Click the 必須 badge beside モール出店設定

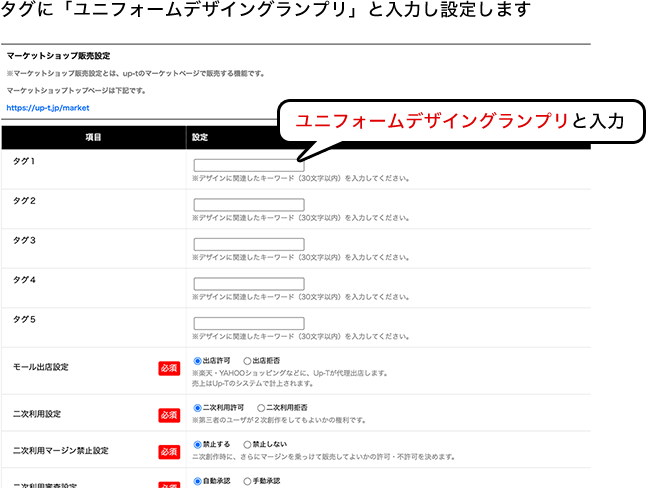(x=168, y=368)
